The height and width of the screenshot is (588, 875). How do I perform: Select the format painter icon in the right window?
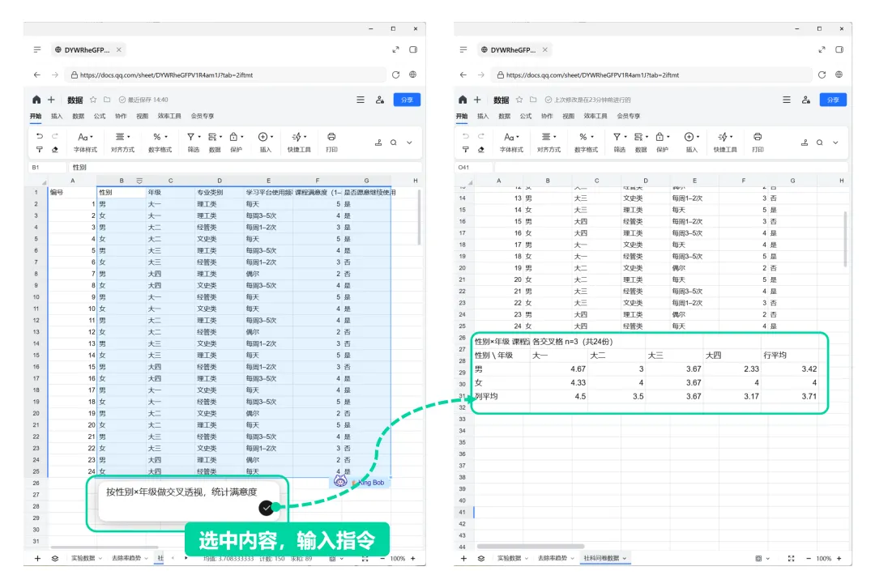pyautogui.click(x=465, y=150)
